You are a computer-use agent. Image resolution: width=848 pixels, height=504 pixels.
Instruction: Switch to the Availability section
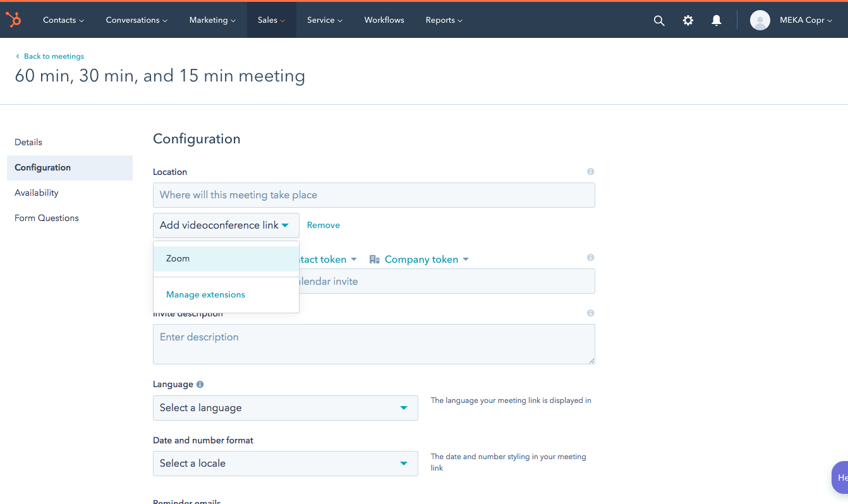(x=37, y=193)
